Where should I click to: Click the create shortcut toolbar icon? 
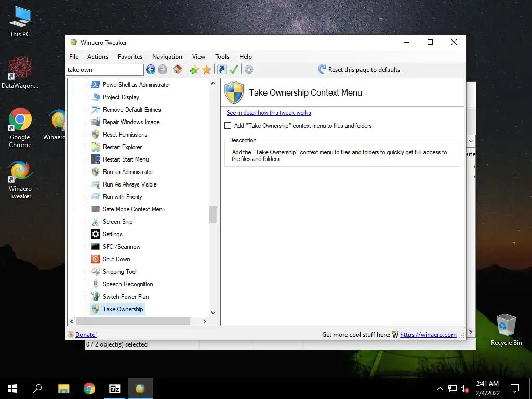coord(221,70)
